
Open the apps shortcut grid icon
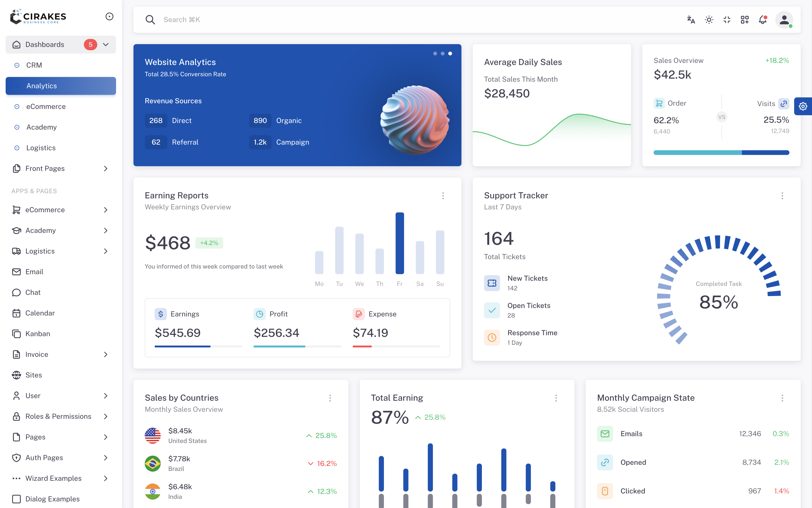pos(744,20)
